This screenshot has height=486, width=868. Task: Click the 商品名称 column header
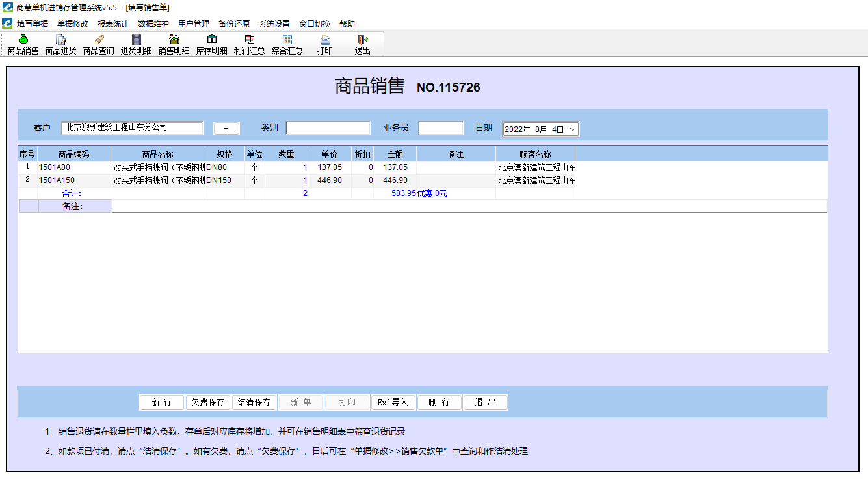pyautogui.click(x=158, y=154)
